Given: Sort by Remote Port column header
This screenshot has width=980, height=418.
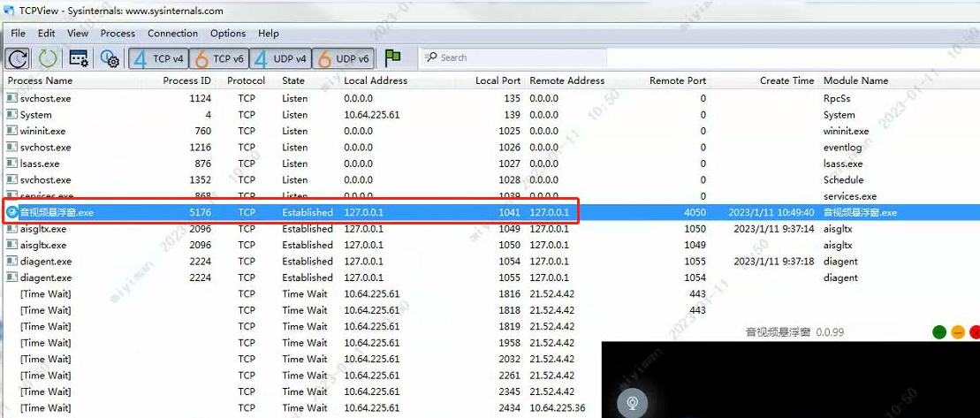Looking at the screenshot, I should pyautogui.click(x=678, y=80).
